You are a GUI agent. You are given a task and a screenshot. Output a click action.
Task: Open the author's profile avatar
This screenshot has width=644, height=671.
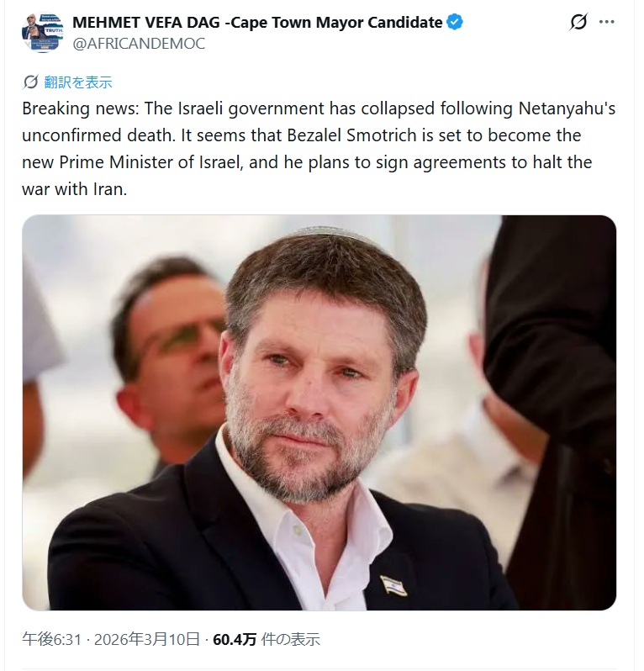point(42,33)
